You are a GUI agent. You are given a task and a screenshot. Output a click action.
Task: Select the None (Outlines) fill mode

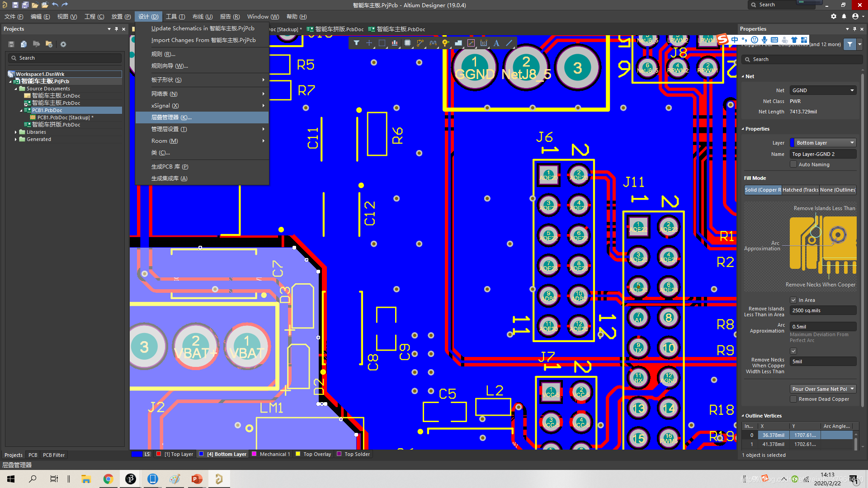(838, 190)
